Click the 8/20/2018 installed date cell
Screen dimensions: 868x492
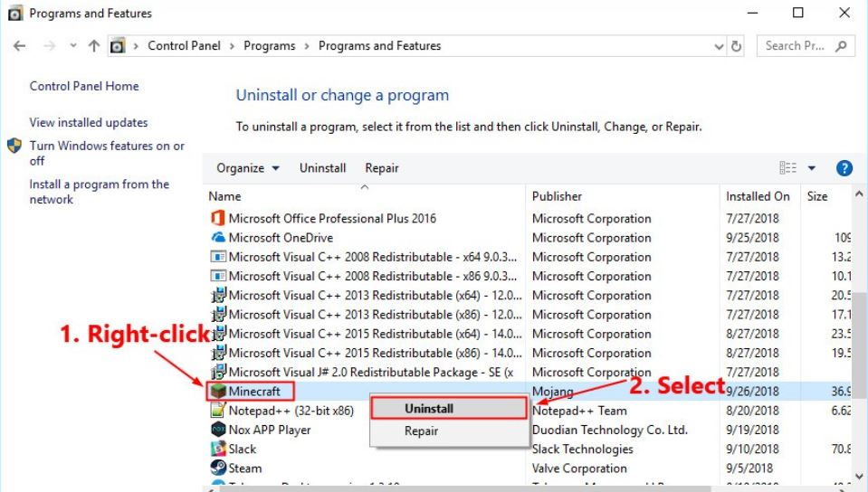[x=752, y=411]
